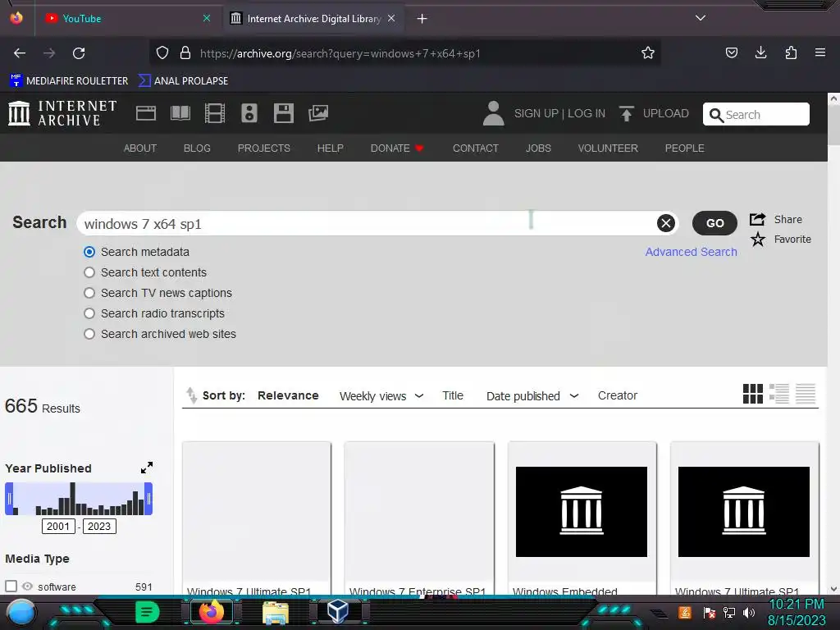Select the Internet Archive browser tab
The image size is (840, 630).
(313, 19)
